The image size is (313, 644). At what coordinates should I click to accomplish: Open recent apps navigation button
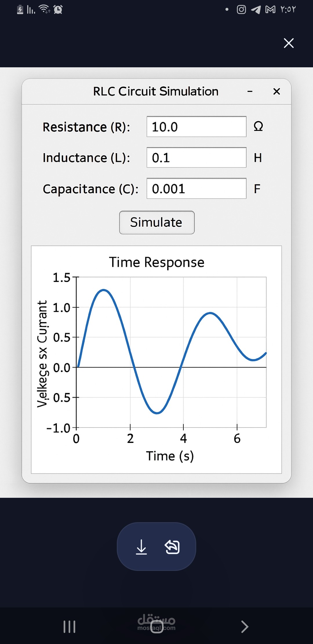70,627
